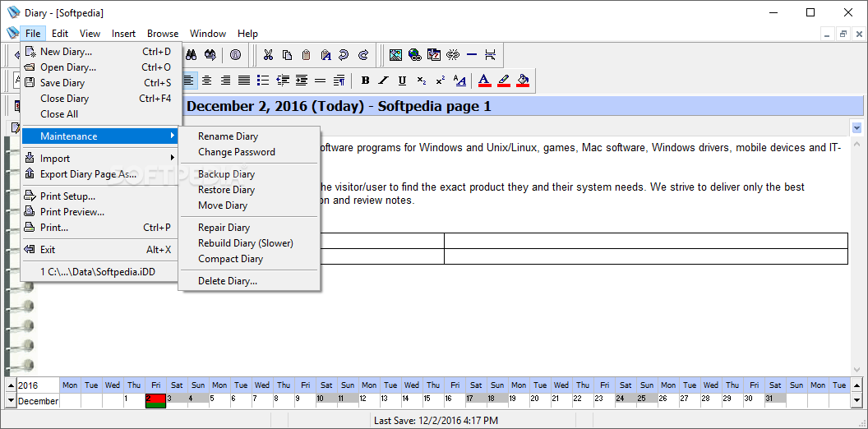The width and height of the screenshot is (868, 429).
Task: Open the Browse menu
Action: [163, 34]
